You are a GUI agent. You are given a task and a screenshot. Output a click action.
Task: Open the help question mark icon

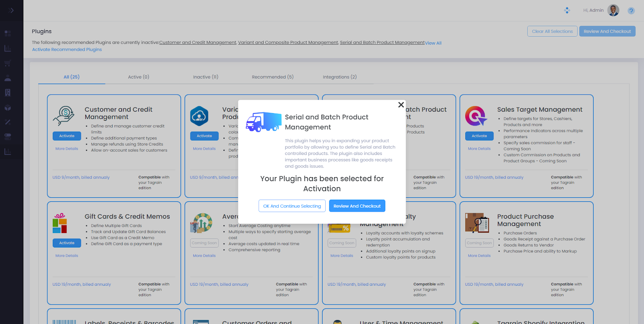click(x=631, y=11)
